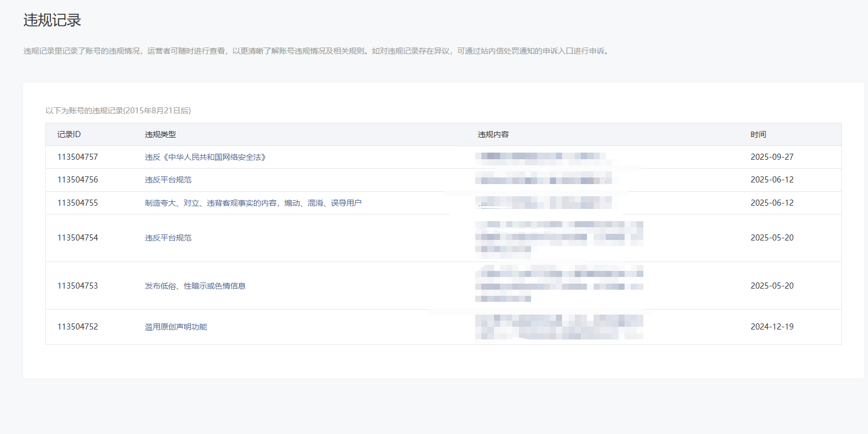Screen dimensions: 868x434
Task: Click the 违规记录 page title
Action: point(53,20)
